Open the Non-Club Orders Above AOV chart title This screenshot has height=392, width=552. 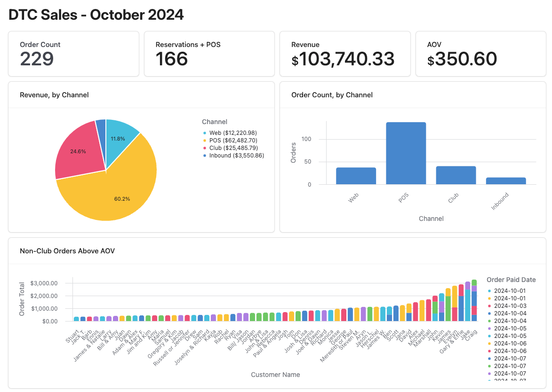point(67,251)
